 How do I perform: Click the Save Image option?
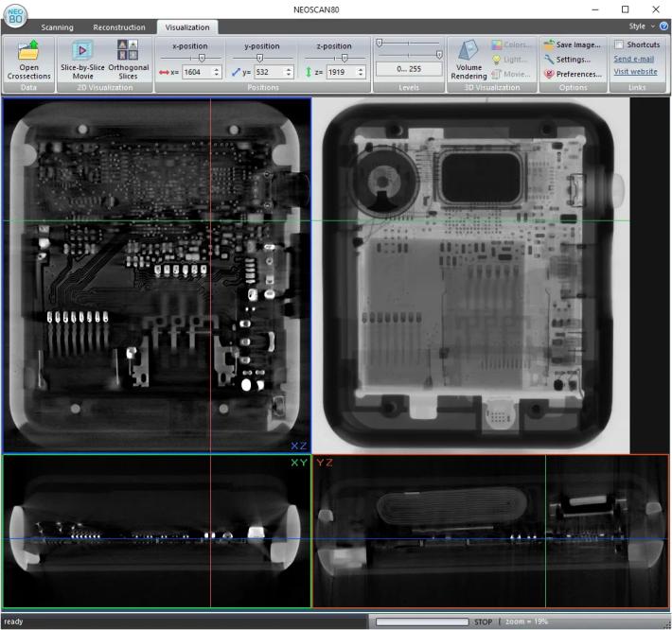click(x=572, y=44)
